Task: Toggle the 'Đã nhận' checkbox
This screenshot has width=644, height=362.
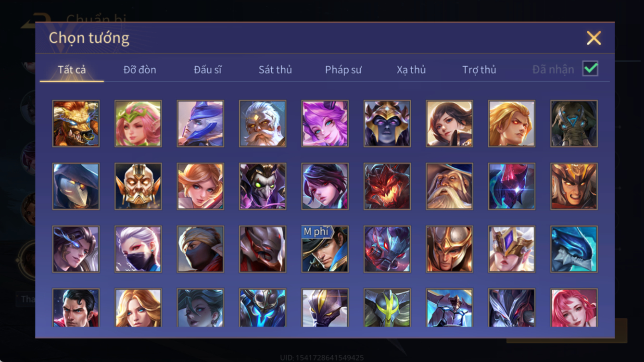Action: (590, 69)
